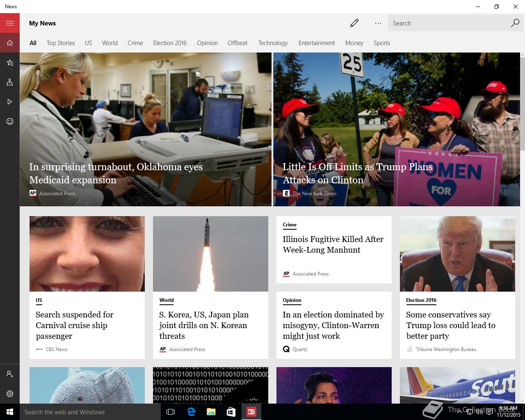This screenshot has height=420, width=525.
Task: Open the Opinion tab
Action: pyautogui.click(x=207, y=43)
